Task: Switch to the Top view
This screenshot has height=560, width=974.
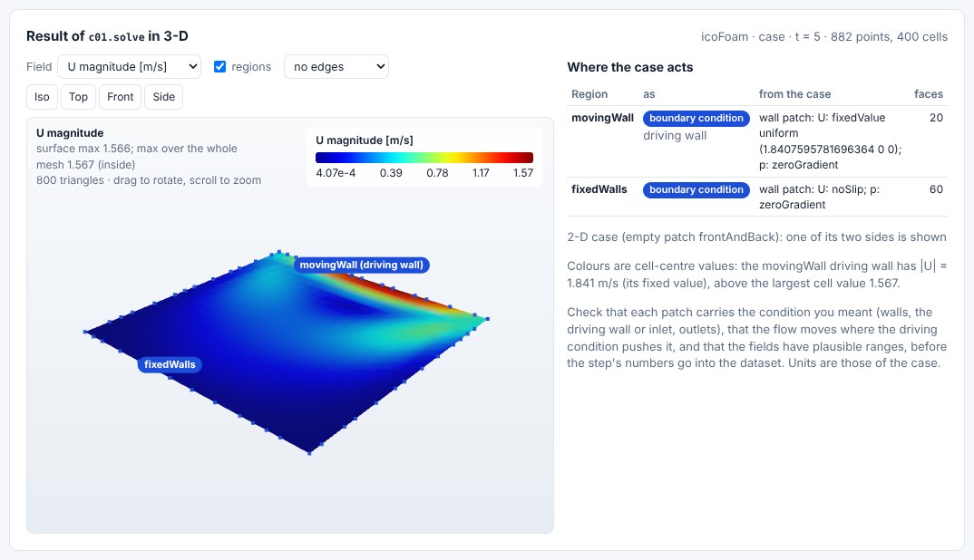Action: pos(78,97)
